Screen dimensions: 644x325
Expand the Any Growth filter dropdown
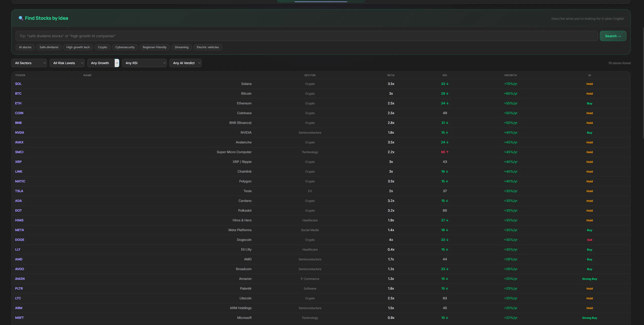[103, 63]
